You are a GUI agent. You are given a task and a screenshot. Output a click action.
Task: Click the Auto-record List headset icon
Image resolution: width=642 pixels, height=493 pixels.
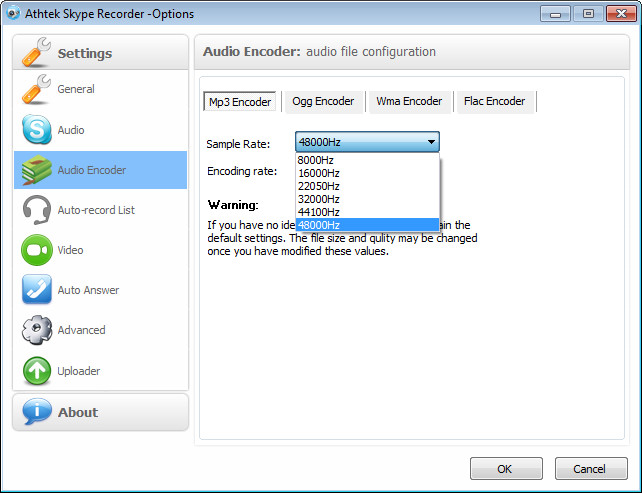37,210
